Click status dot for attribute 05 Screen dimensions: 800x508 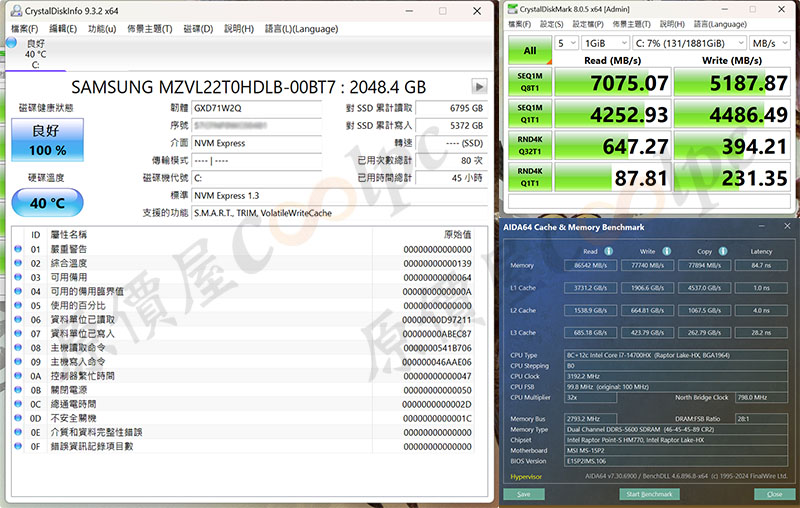tap(18, 306)
